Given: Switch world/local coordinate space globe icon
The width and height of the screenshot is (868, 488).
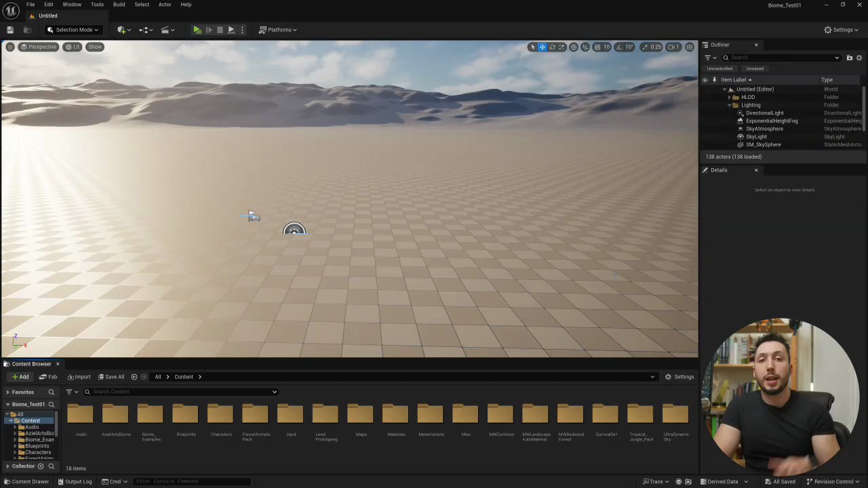Looking at the screenshot, I should [574, 47].
